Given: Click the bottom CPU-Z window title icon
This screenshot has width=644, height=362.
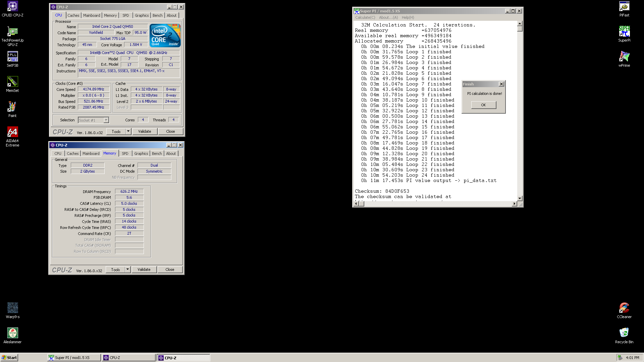Looking at the screenshot, I should 53,145.
